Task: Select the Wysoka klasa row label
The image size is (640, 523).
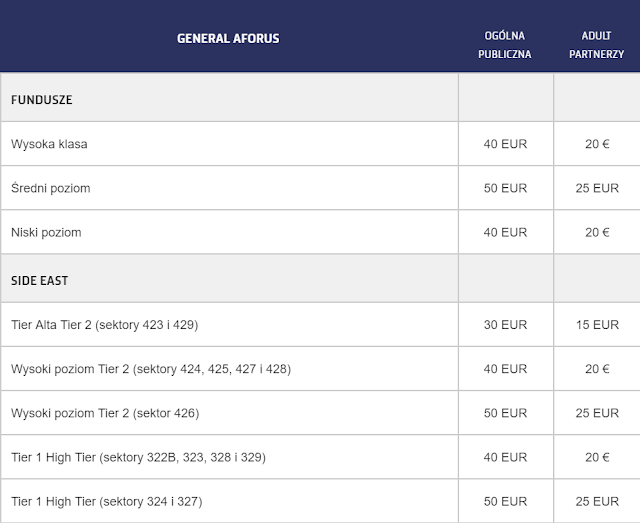Action: (x=49, y=144)
